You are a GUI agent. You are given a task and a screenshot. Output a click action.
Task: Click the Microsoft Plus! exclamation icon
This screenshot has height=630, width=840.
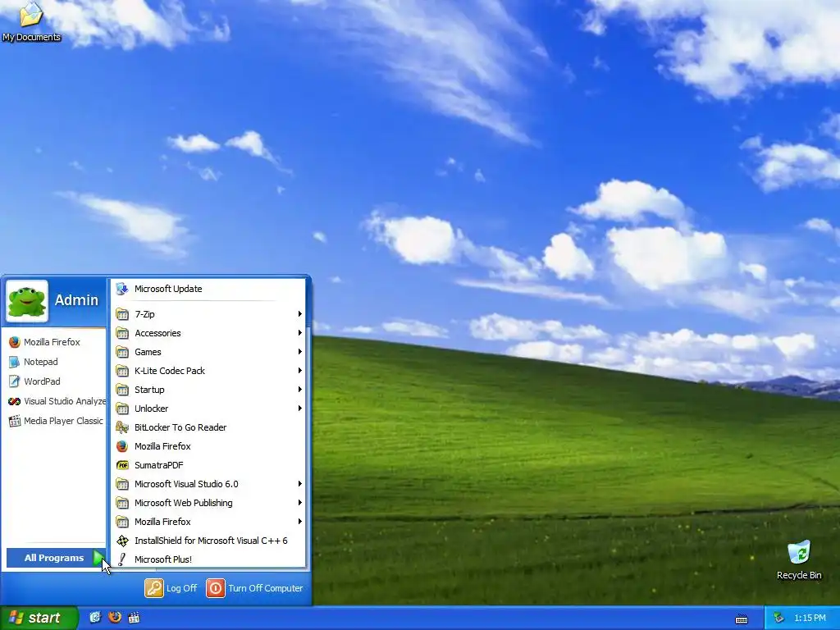coord(122,559)
